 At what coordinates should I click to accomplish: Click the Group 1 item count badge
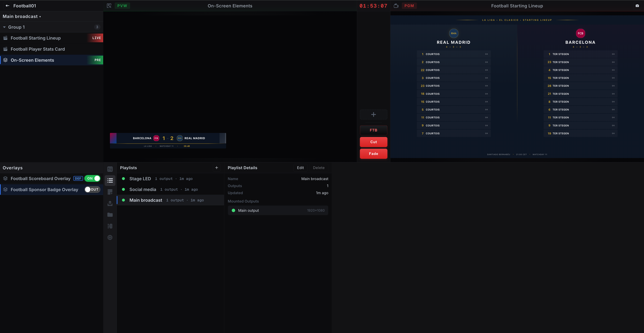[97, 27]
